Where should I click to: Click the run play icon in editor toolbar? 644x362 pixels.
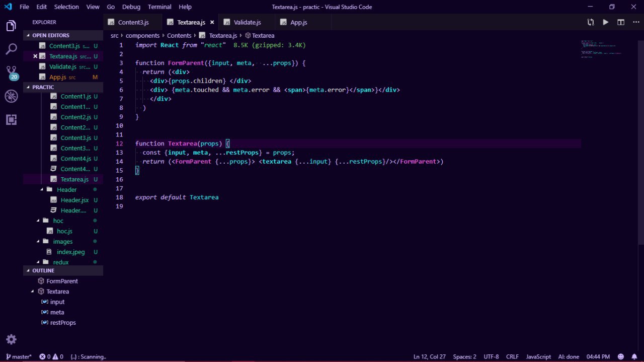606,22
